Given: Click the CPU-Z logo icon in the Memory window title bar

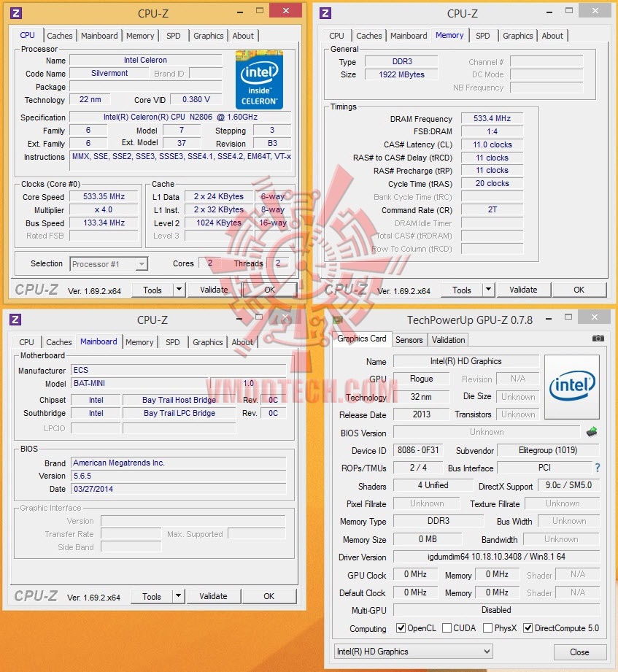Looking at the screenshot, I should tap(325, 13).
